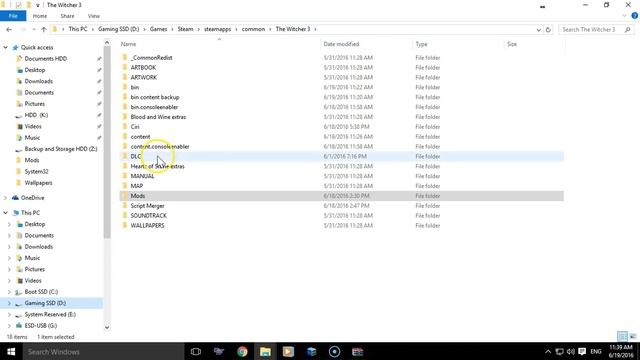Viewport: 640px width, 360px height.
Task: Select 'bin.consoleenabler' folder name
Action: pyautogui.click(x=154, y=107)
